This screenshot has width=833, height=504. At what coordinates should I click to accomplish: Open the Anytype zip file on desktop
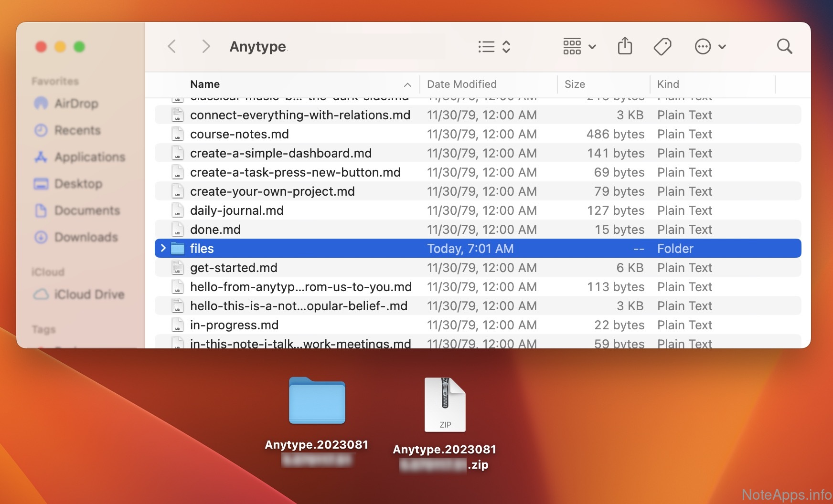pyautogui.click(x=445, y=405)
